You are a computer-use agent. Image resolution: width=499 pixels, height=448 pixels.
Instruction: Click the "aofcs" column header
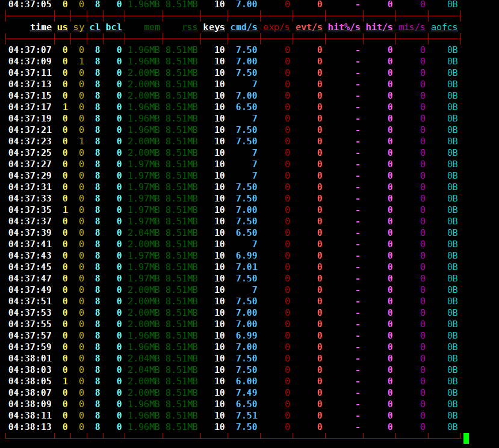(x=444, y=27)
